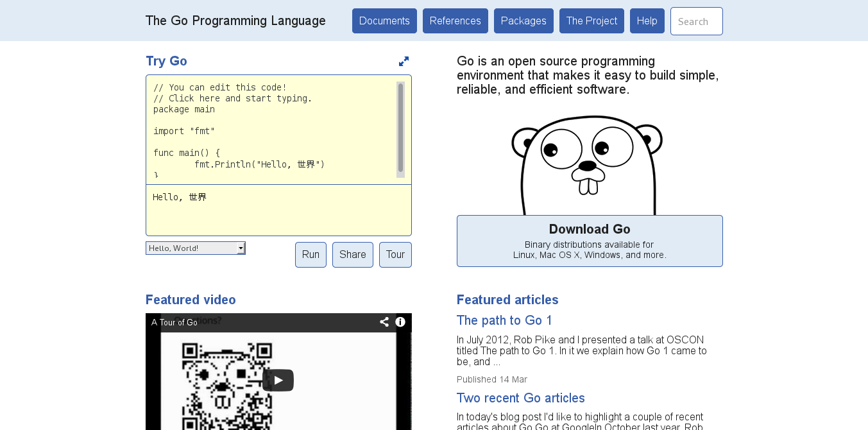
Task: Play the A Tour of Go video
Action: click(x=278, y=380)
